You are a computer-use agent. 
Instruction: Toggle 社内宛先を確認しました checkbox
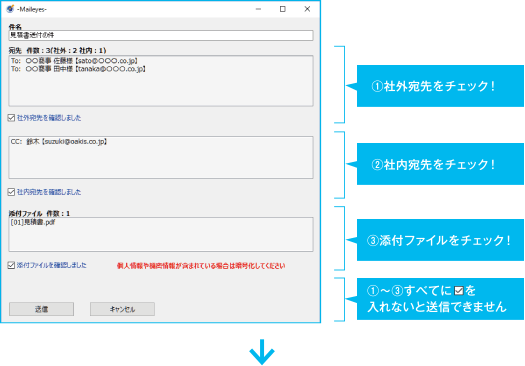tap(11, 192)
